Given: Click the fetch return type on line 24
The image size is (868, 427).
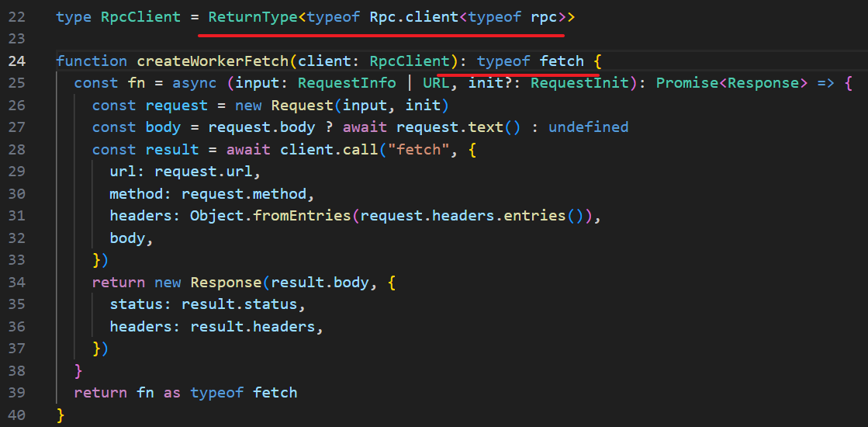Looking at the screenshot, I should (x=562, y=61).
